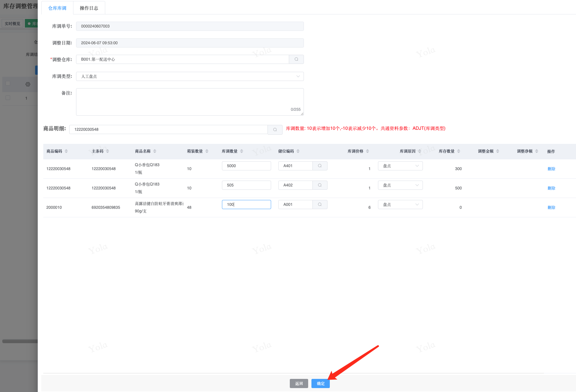Click the 库调数量 field showing 505
Viewport: 576px width, 392px height.
[x=247, y=185]
